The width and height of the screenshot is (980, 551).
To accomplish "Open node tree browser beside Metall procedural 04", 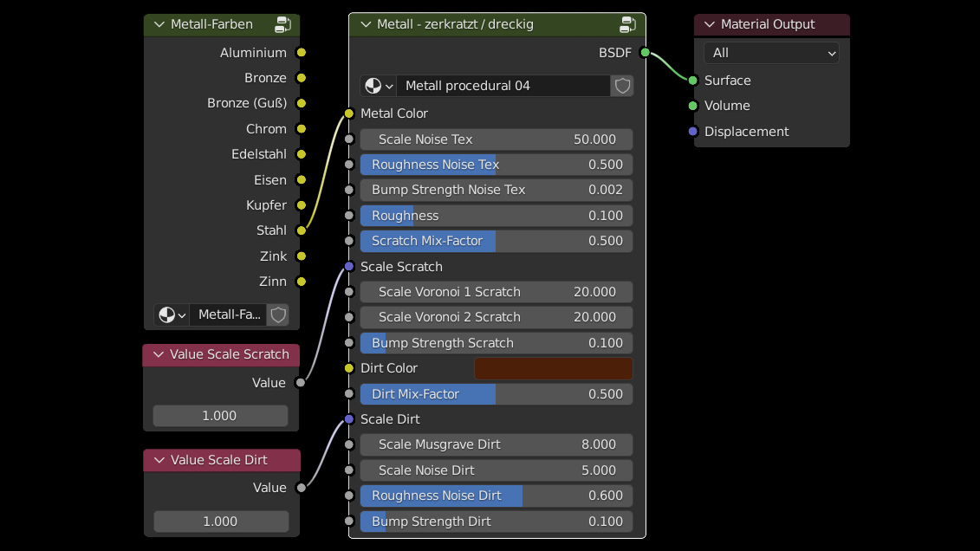I will click(x=378, y=86).
